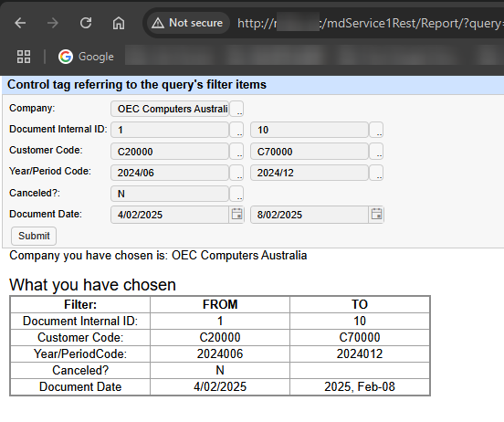
Task: Click Customer Code field containing C20000
Action: 170,152
